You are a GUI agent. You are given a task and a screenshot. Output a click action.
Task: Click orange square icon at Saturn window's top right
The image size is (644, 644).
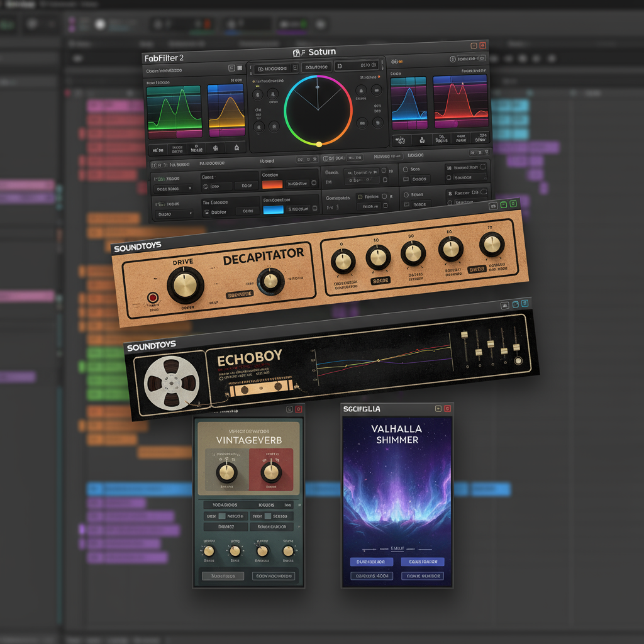coord(474,45)
